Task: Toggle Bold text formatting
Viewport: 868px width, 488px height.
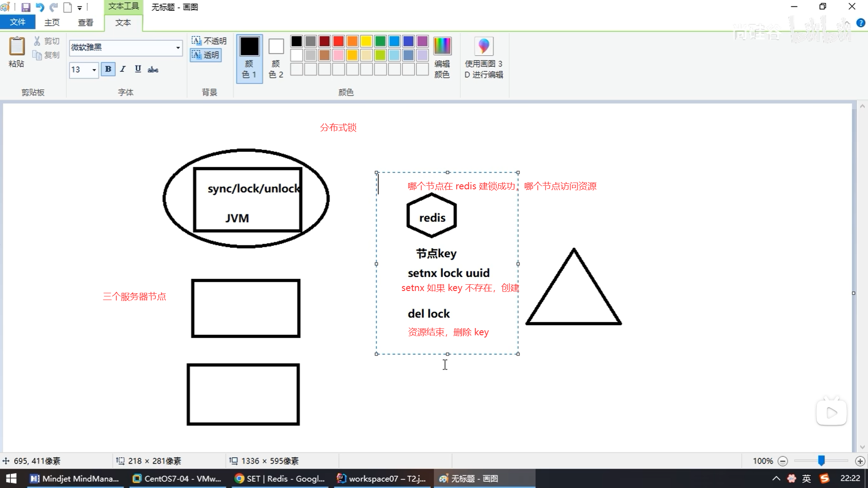Action: pyautogui.click(x=108, y=69)
